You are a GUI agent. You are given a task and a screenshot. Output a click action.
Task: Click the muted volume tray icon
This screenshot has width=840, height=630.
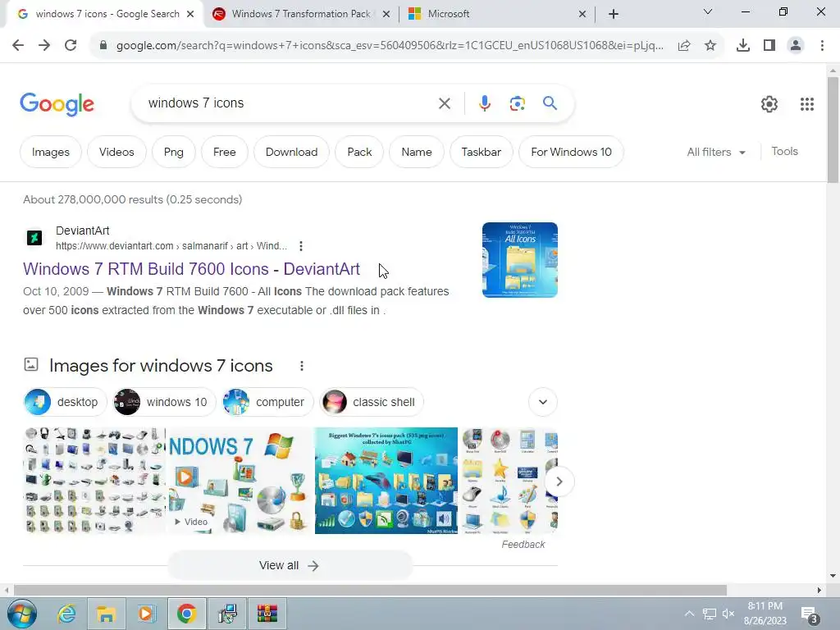click(x=728, y=614)
